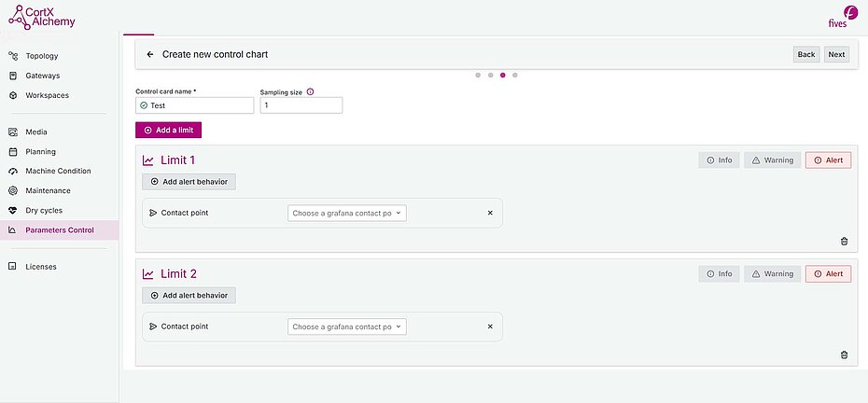Open Topology in the sidebar

42,56
